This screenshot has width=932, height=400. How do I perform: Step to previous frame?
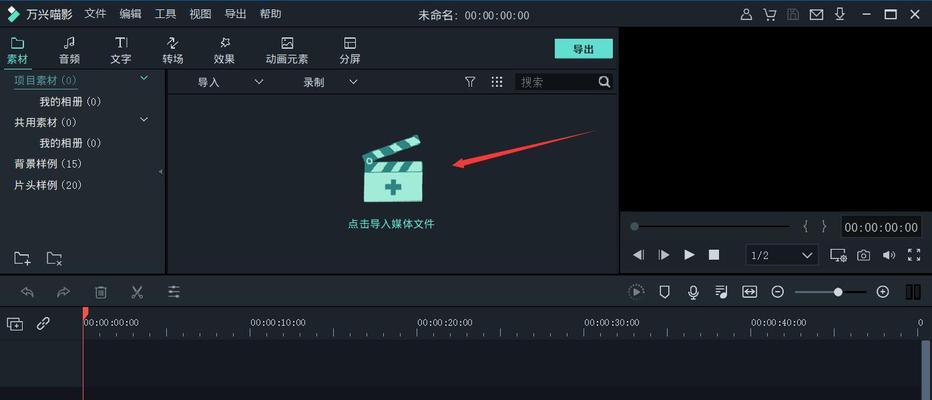pos(638,255)
